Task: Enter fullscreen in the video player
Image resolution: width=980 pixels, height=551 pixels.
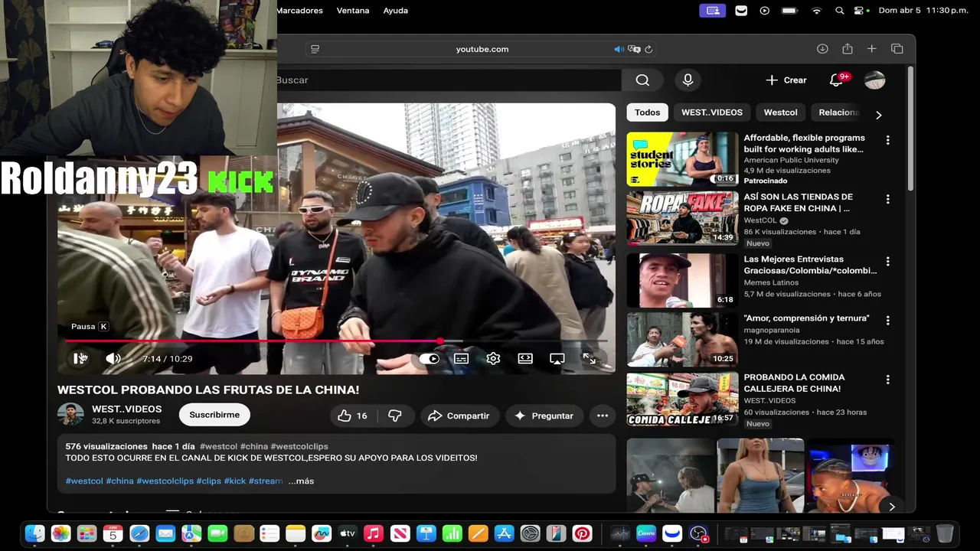Action: click(x=590, y=358)
